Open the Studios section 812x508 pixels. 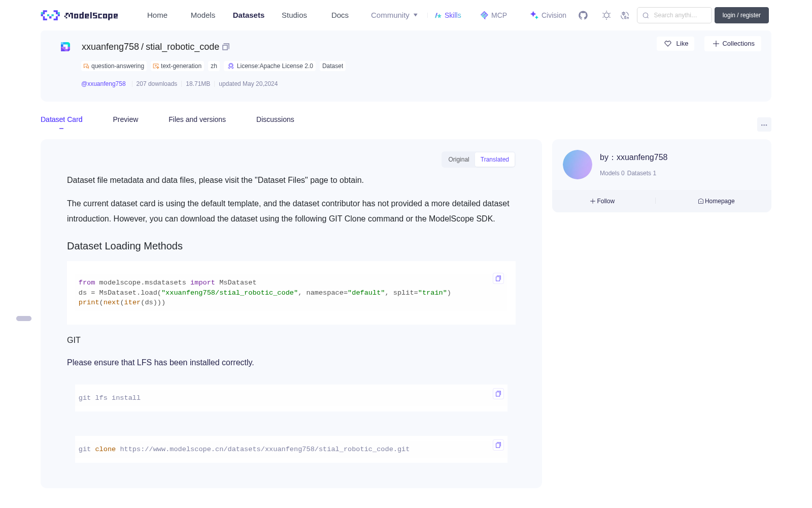click(x=294, y=15)
